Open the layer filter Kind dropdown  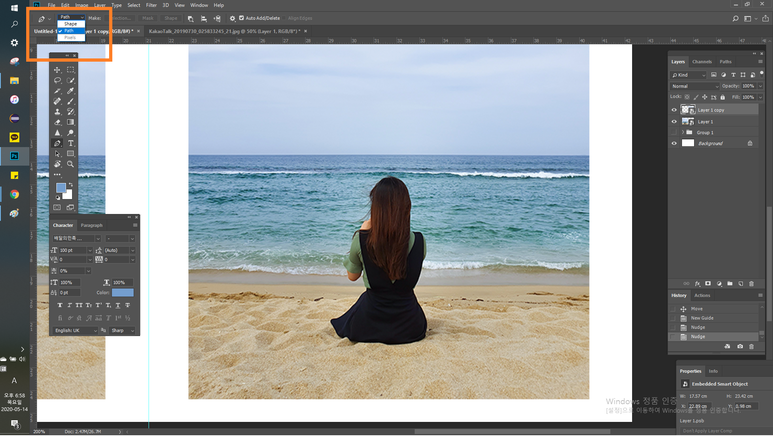point(688,75)
